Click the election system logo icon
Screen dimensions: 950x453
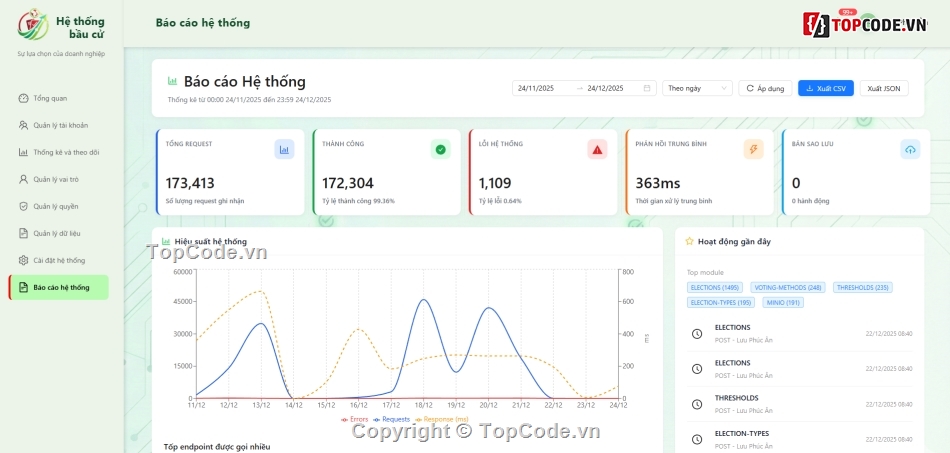[x=33, y=24]
